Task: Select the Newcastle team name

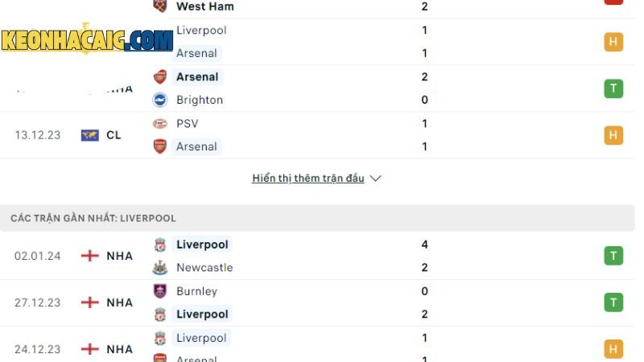Action: [204, 268]
